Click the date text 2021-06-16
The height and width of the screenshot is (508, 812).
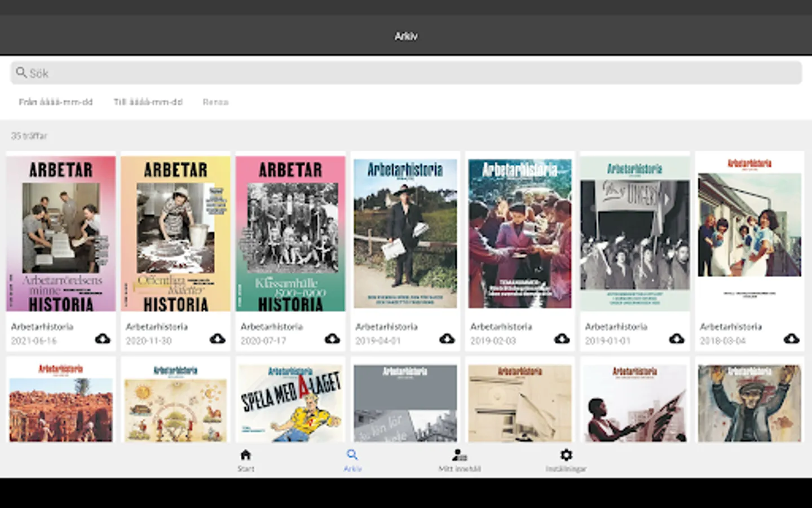pyautogui.click(x=34, y=341)
